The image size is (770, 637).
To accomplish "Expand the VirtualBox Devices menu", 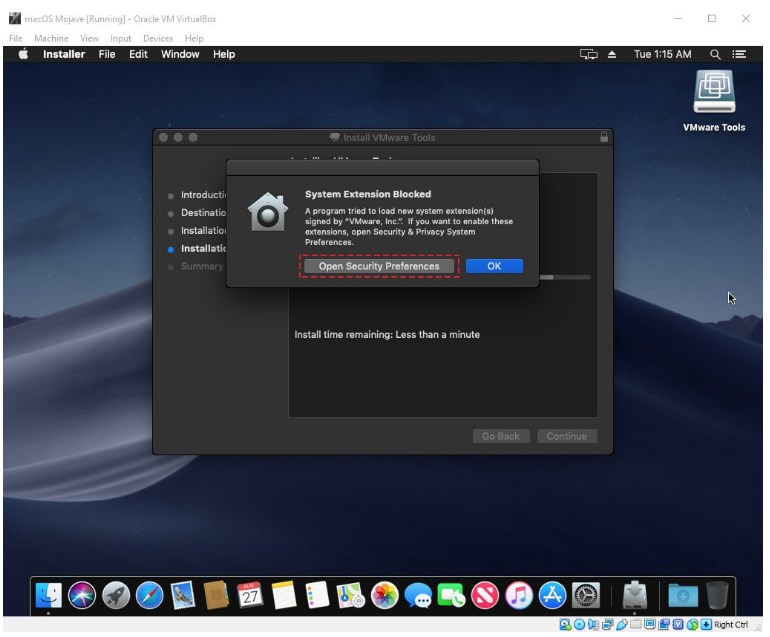I will pyautogui.click(x=158, y=38).
